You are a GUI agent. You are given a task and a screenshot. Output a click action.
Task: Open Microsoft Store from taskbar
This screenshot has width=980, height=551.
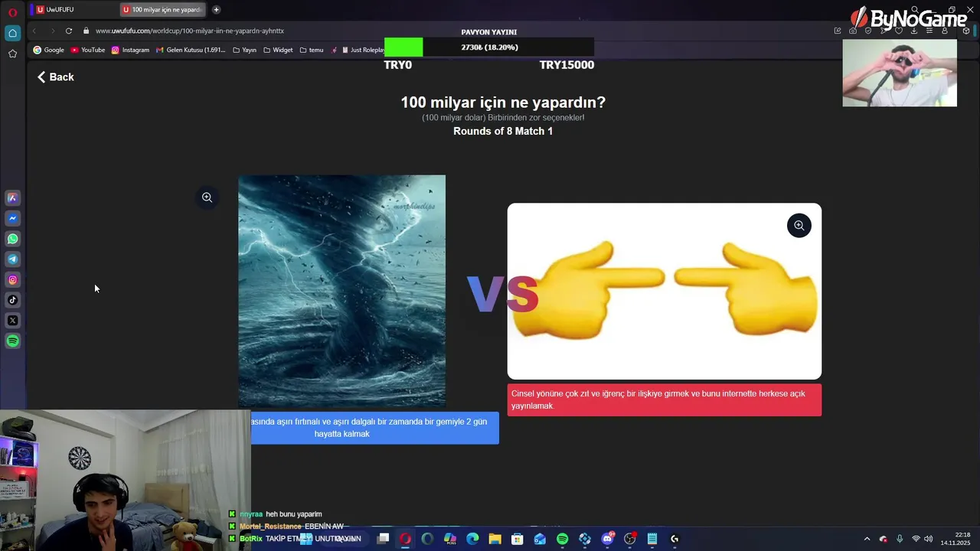[517, 539]
